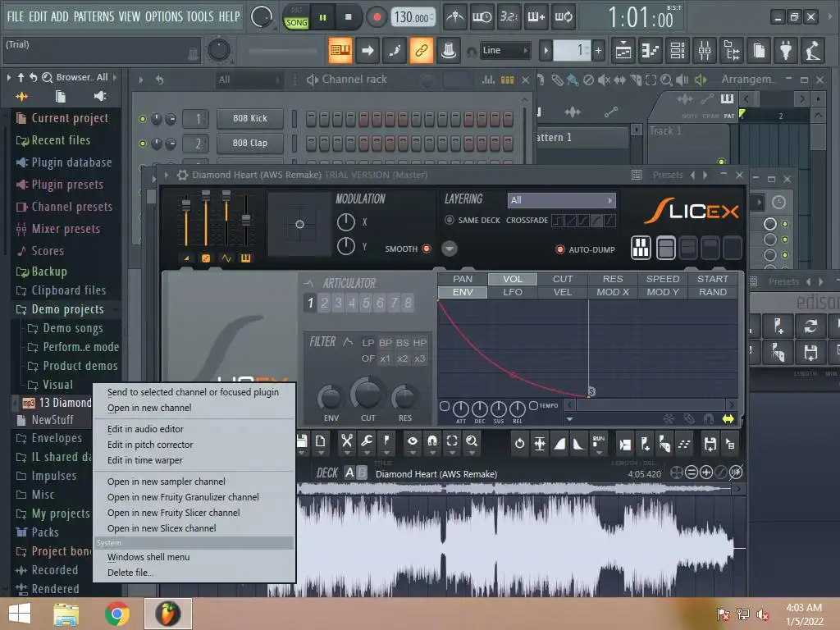Click the Slicex piano keys view icon
This screenshot has height=630, width=840.
click(641, 248)
